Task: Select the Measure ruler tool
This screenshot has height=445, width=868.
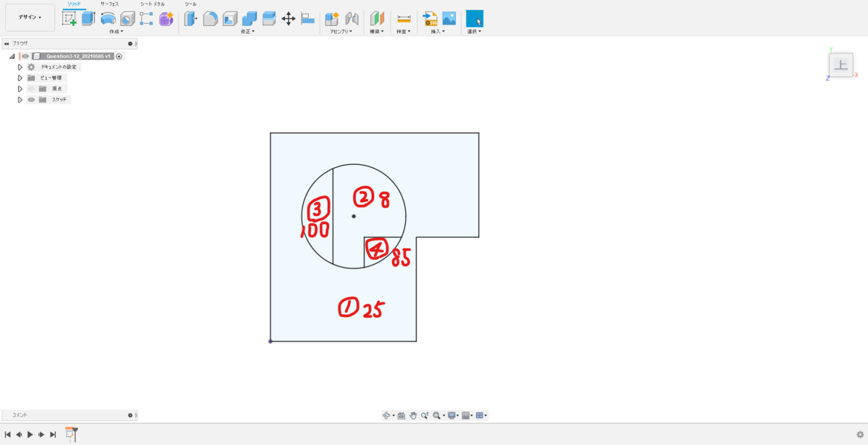Action: coord(404,19)
